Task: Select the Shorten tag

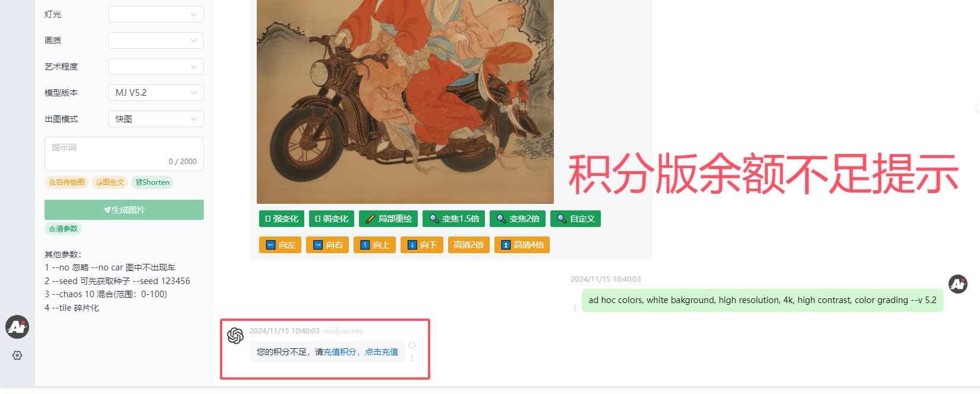Action: coord(153,182)
